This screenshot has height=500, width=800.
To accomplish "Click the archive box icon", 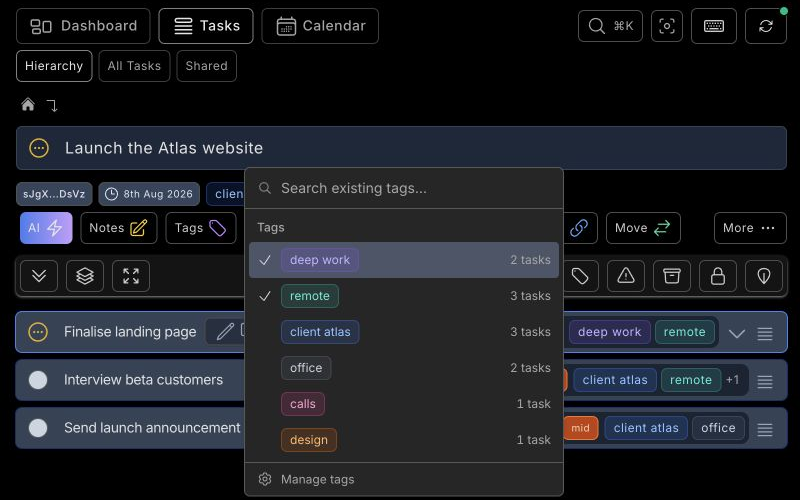I will click(672, 276).
